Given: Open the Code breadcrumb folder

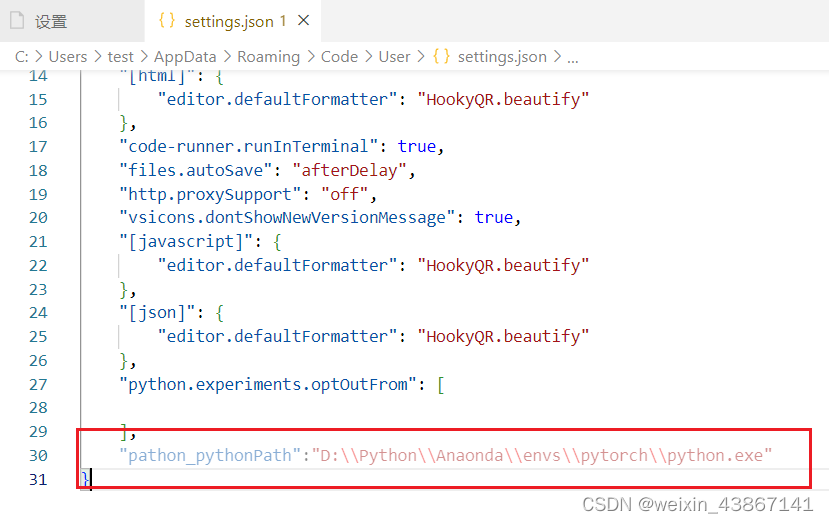Looking at the screenshot, I should (339, 57).
